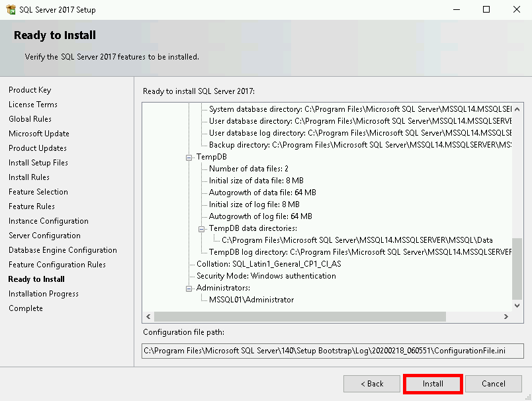The height and width of the screenshot is (401, 532).
Task: Click the SQL Server Setup title bar icon
Action: click(x=11, y=10)
